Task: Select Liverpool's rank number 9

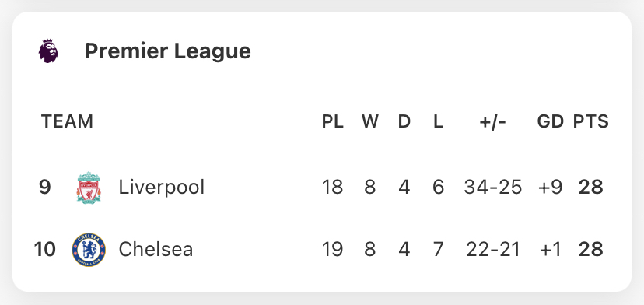Action: click(x=45, y=188)
